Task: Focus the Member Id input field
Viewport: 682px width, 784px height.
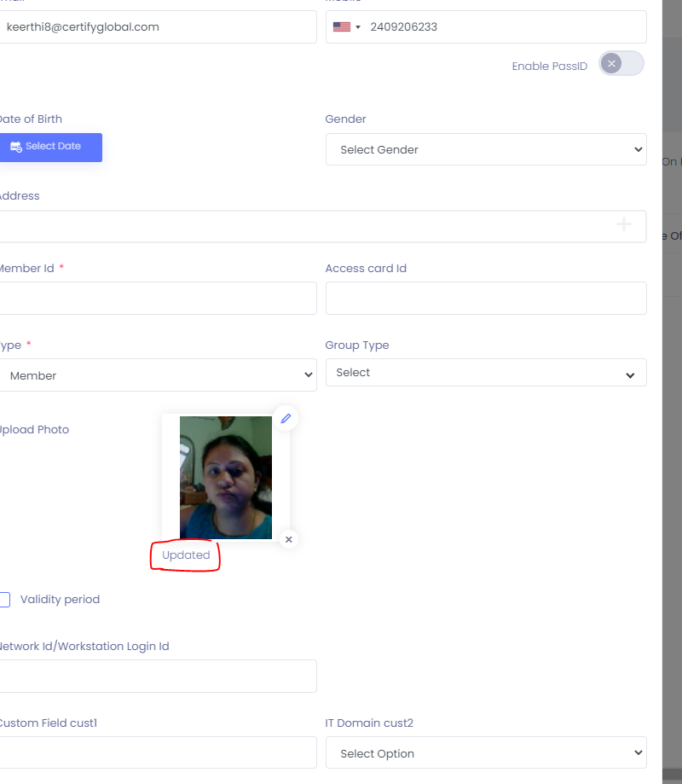Action: pyautogui.click(x=158, y=299)
